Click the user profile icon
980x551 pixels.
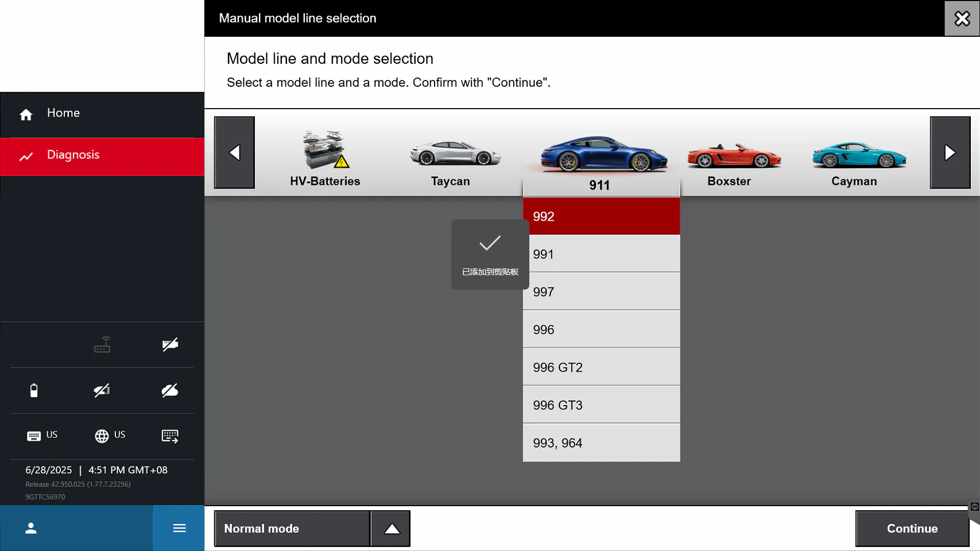pos(31,528)
